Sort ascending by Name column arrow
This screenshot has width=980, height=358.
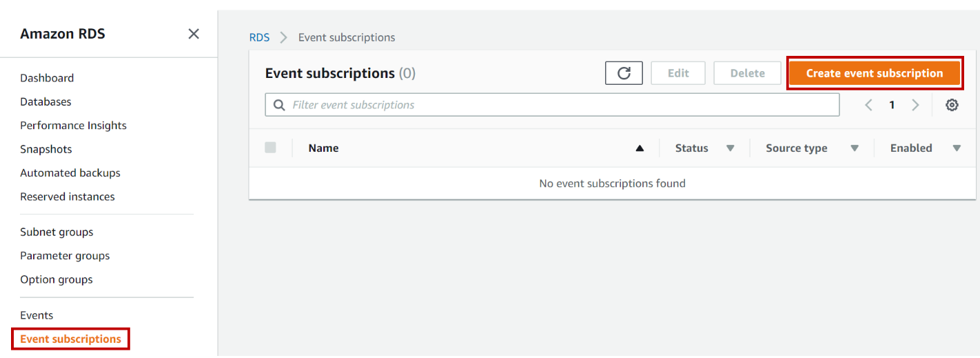click(x=640, y=148)
